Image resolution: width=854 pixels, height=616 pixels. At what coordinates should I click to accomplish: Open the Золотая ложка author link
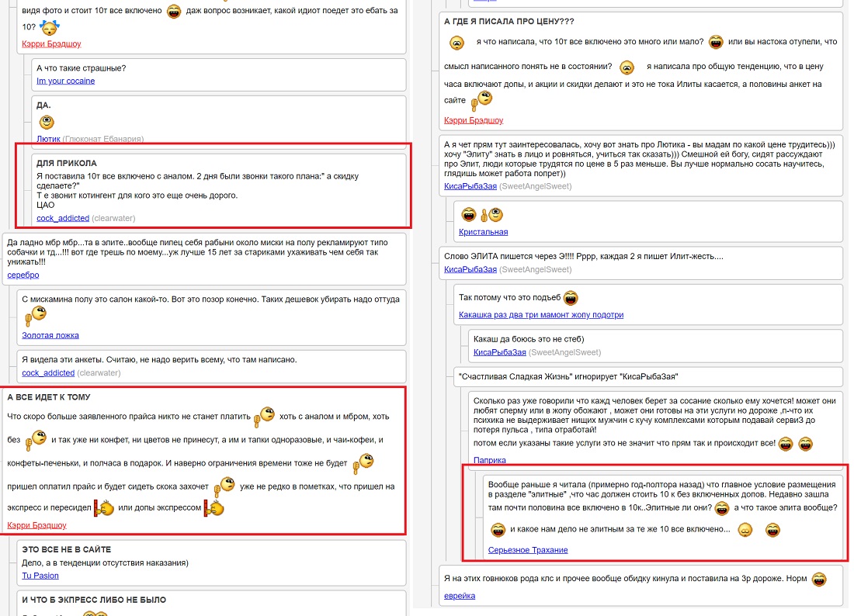pyautogui.click(x=50, y=335)
